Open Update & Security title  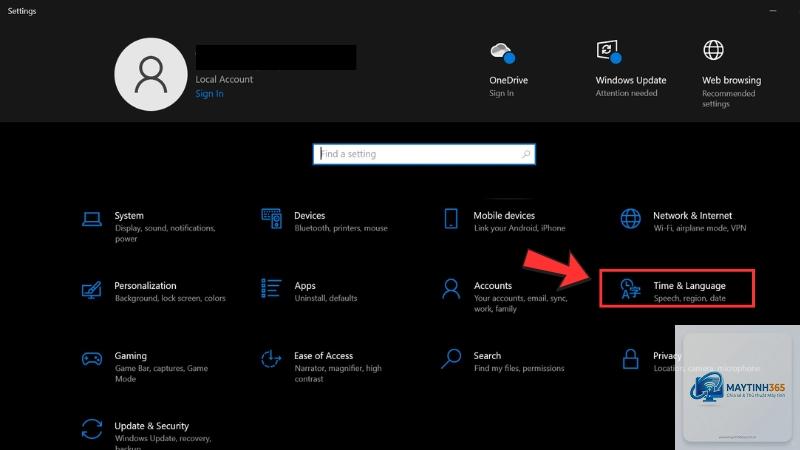pos(152,426)
